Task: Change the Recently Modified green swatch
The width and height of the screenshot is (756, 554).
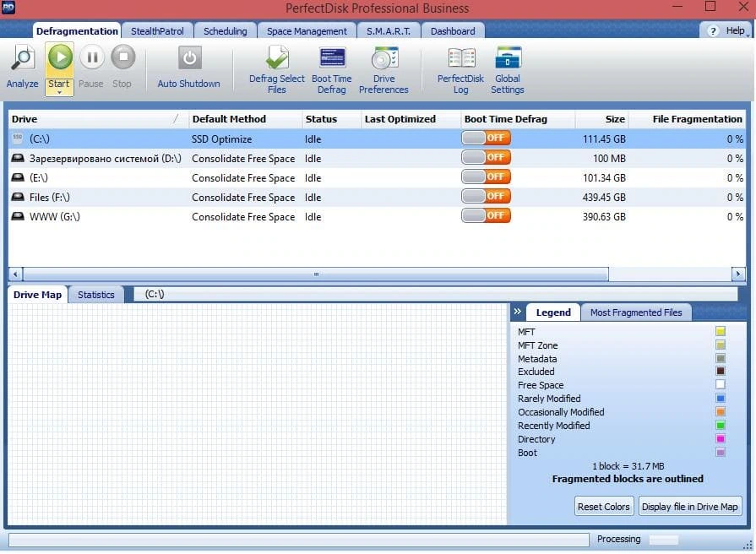Action: (x=721, y=426)
